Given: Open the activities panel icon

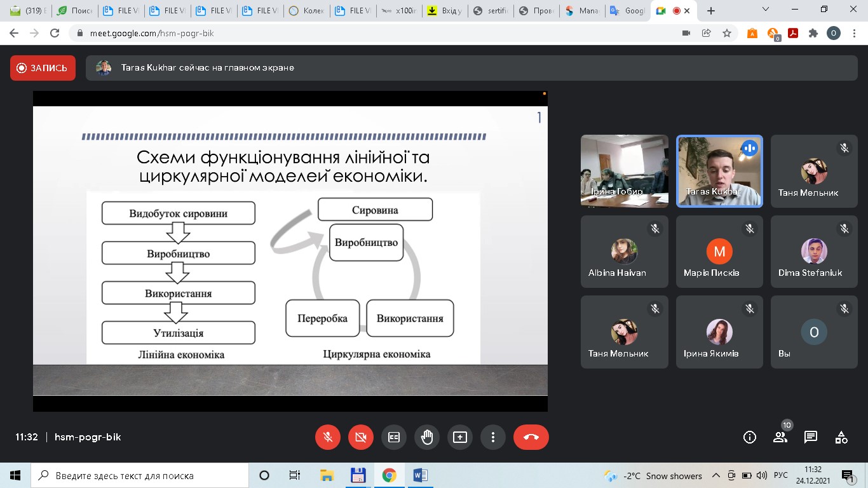Looking at the screenshot, I should tap(841, 437).
